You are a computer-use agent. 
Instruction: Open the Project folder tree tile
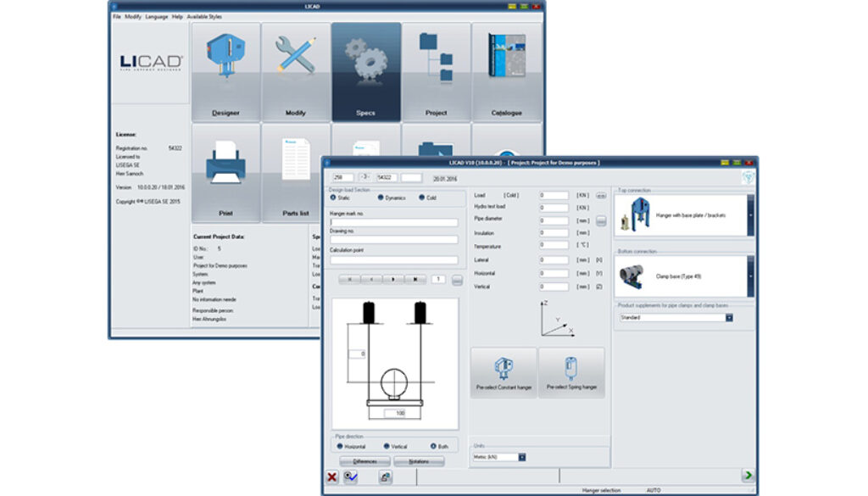[x=436, y=72]
